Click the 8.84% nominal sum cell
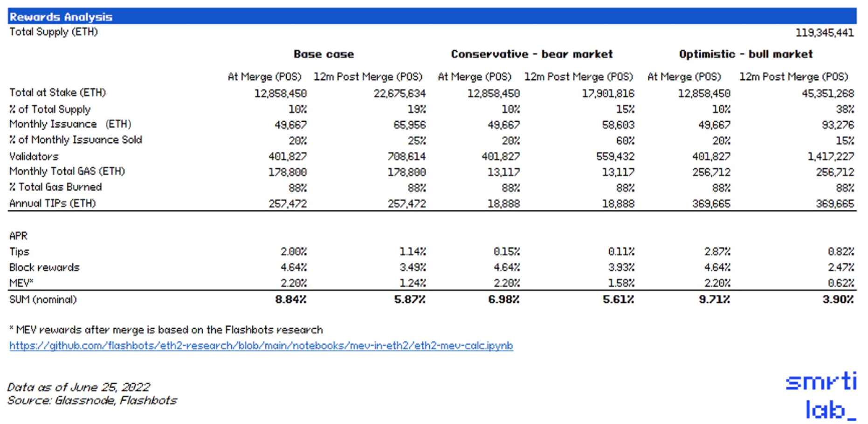The image size is (868, 424). 291,299
